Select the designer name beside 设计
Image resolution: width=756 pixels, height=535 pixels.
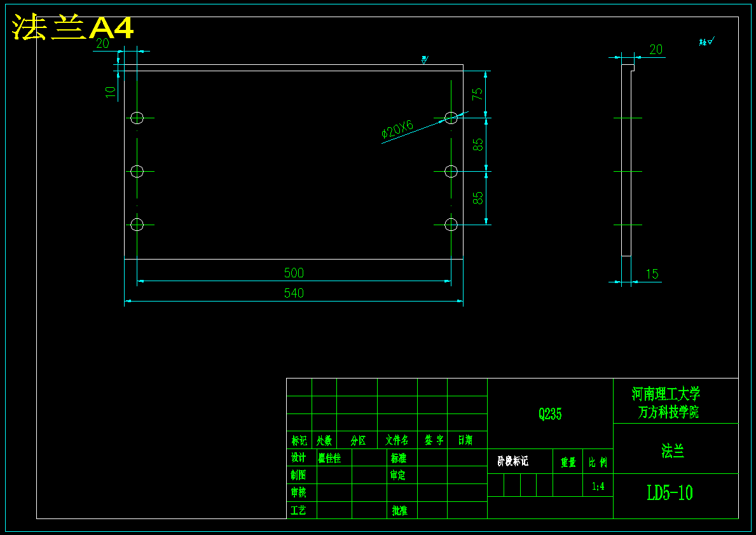point(329,458)
